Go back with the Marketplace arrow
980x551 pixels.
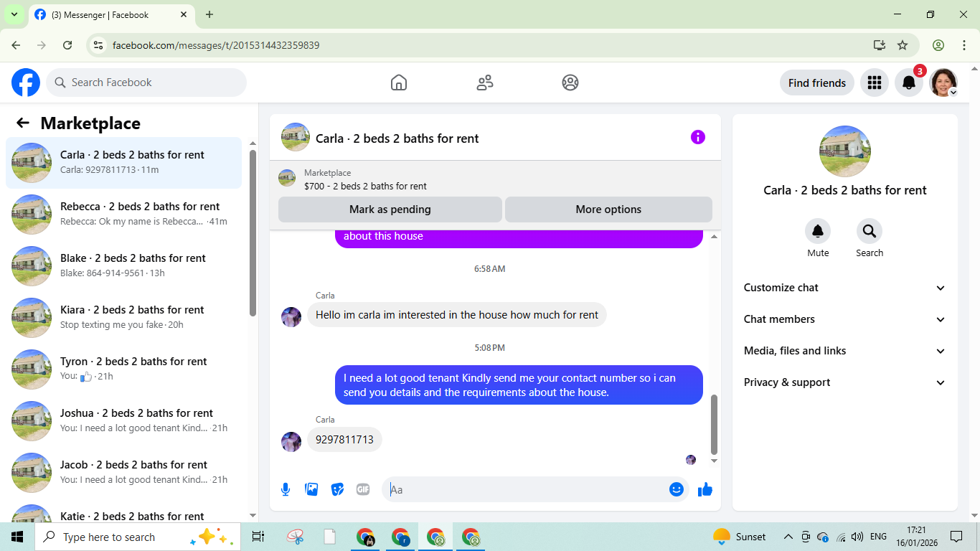(x=23, y=123)
